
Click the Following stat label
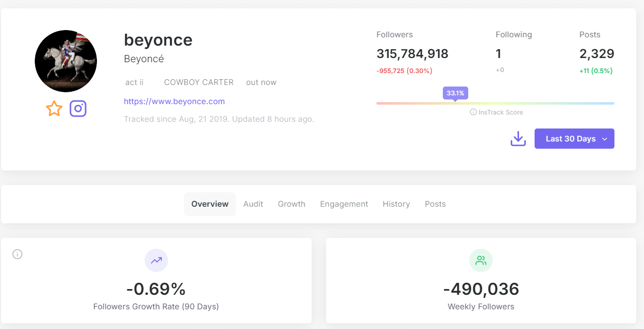point(514,35)
